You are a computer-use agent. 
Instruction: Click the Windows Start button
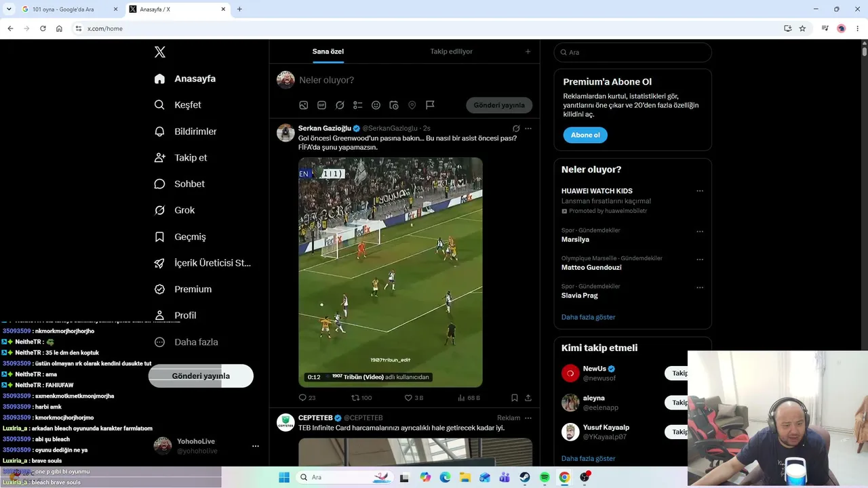click(283, 477)
